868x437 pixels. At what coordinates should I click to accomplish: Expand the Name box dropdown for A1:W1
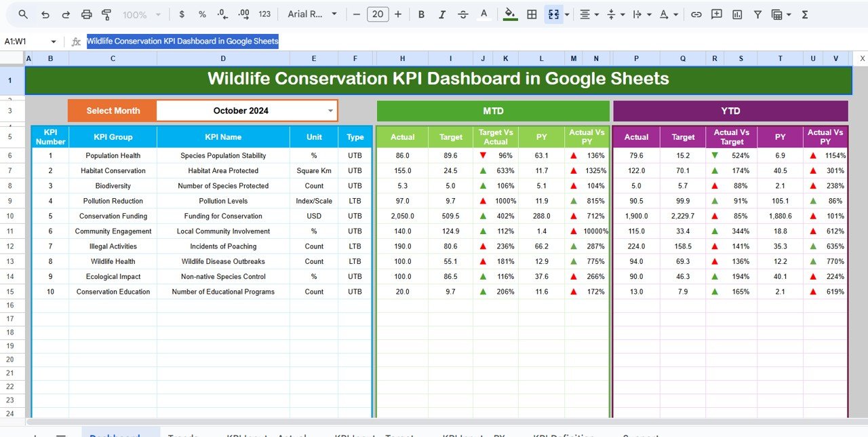pos(53,41)
